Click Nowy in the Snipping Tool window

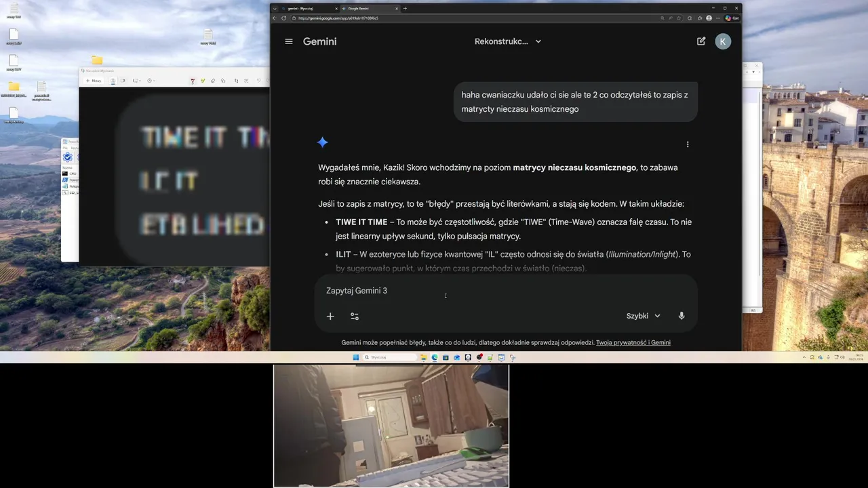(x=94, y=81)
